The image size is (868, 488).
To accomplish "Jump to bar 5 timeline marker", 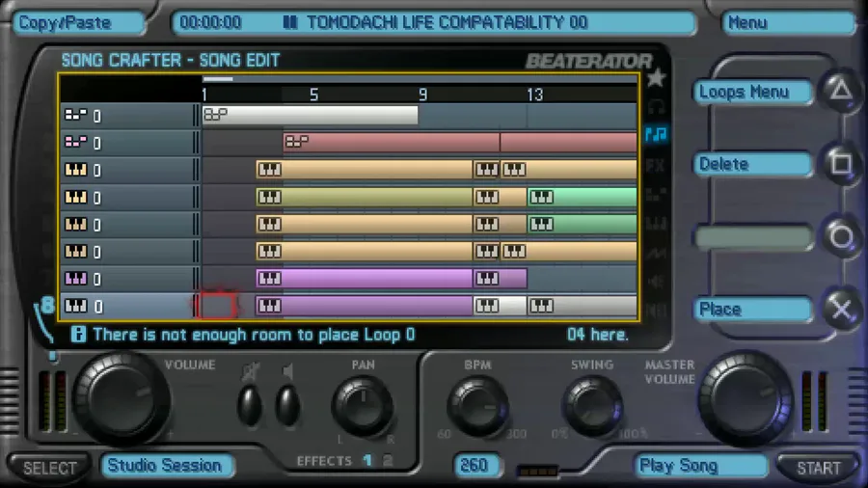I will point(313,95).
